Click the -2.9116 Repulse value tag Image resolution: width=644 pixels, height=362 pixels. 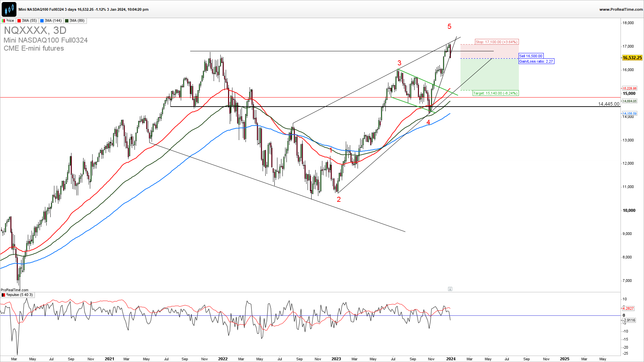[629, 320]
